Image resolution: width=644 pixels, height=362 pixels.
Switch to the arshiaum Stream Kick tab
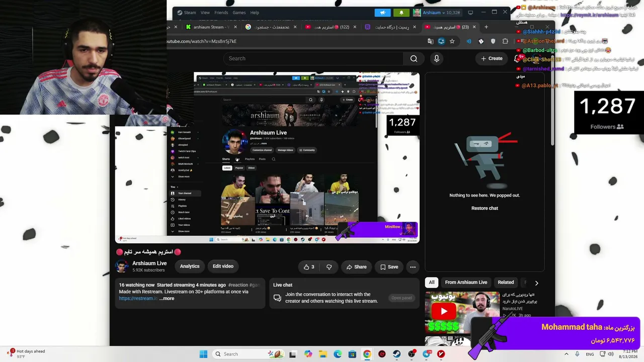pyautogui.click(x=208, y=27)
